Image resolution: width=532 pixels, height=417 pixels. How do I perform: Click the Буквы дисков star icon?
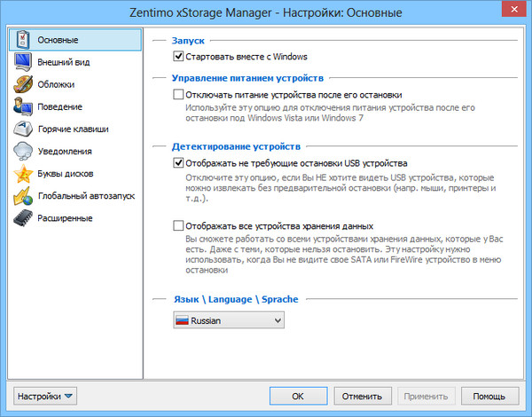[x=23, y=174]
